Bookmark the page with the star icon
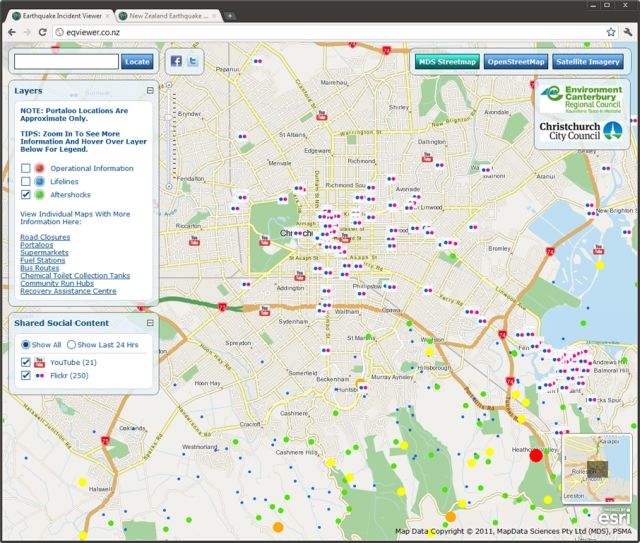This screenshot has height=543, width=640. [x=611, y=32]
